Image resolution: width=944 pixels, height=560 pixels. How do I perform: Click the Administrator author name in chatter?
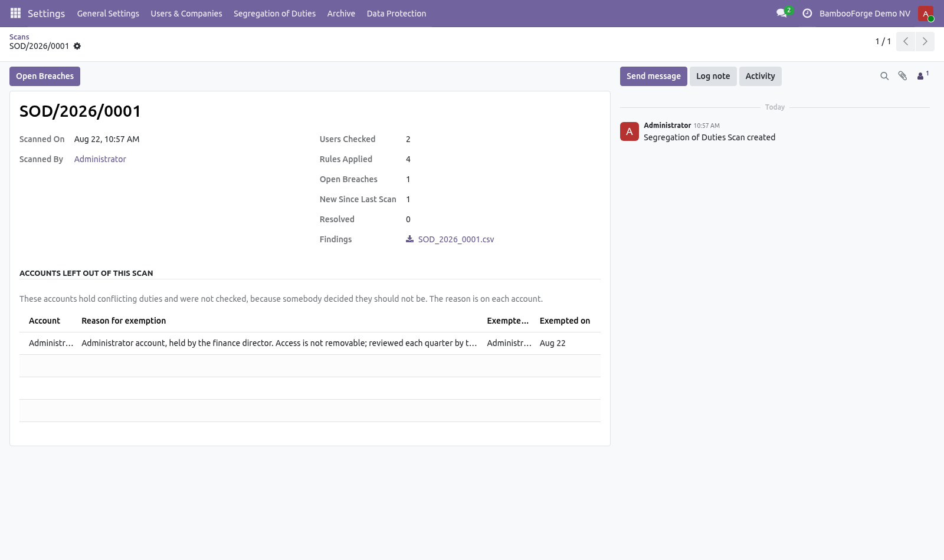coord(667,125)
